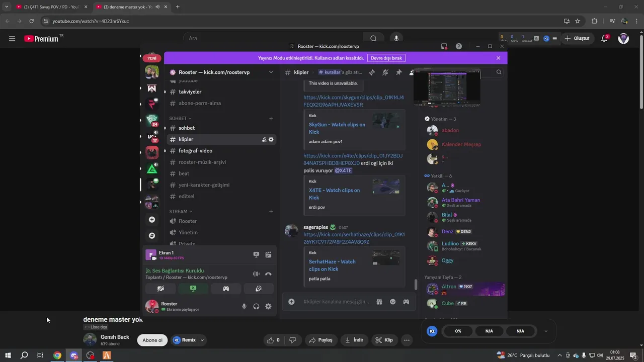644x362 pixels.
Task: Open the emoji picker in message box
Action: [x=393, y=302]
